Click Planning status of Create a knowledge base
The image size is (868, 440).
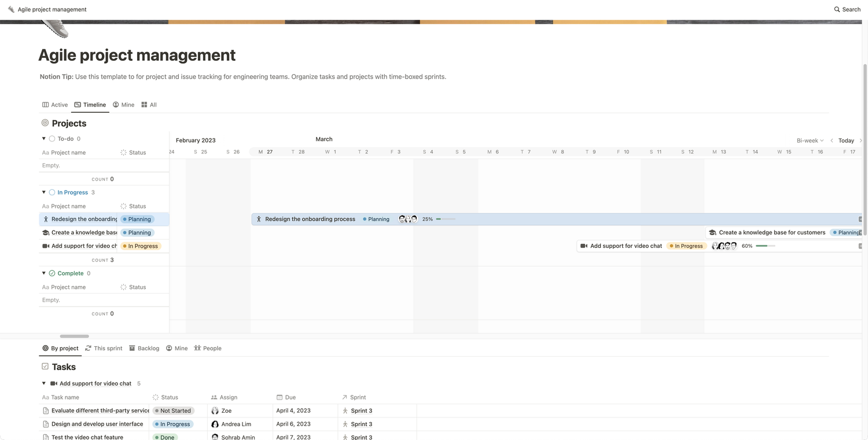pyautogui.click(x=137, y=233)
